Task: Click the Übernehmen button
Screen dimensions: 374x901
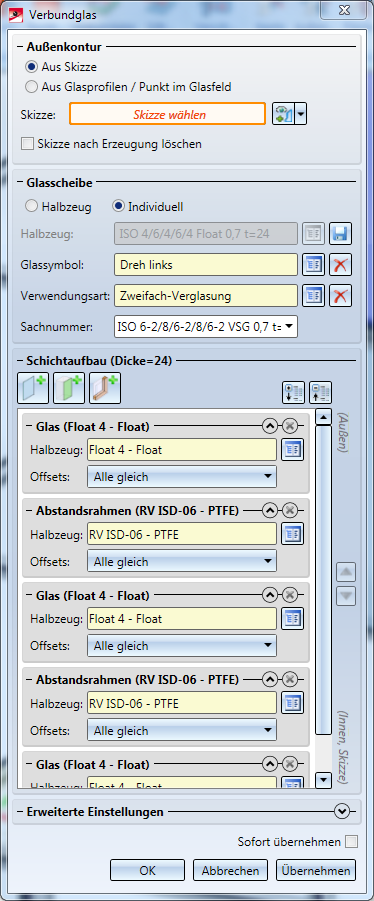Action: [316, 871]
